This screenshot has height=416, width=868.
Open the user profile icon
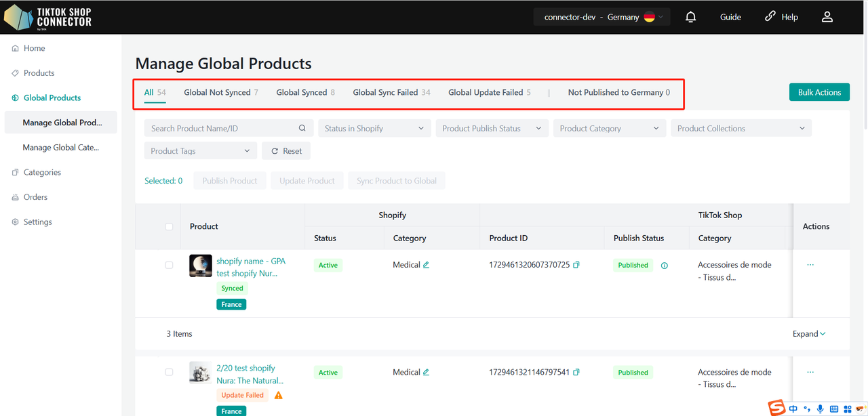coord(827,17)
